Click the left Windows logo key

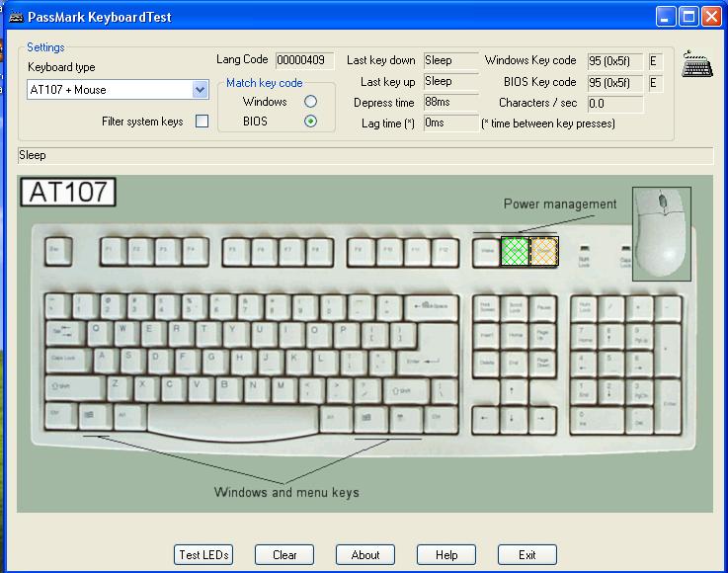95,416
